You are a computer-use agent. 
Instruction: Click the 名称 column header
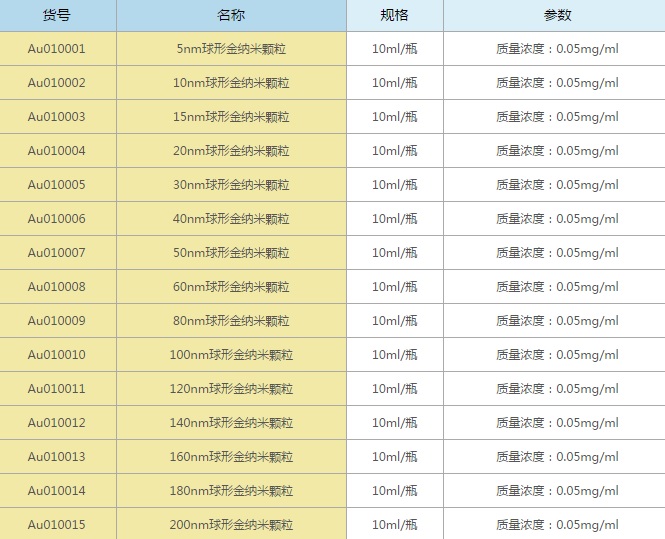(x=231, y=16)
